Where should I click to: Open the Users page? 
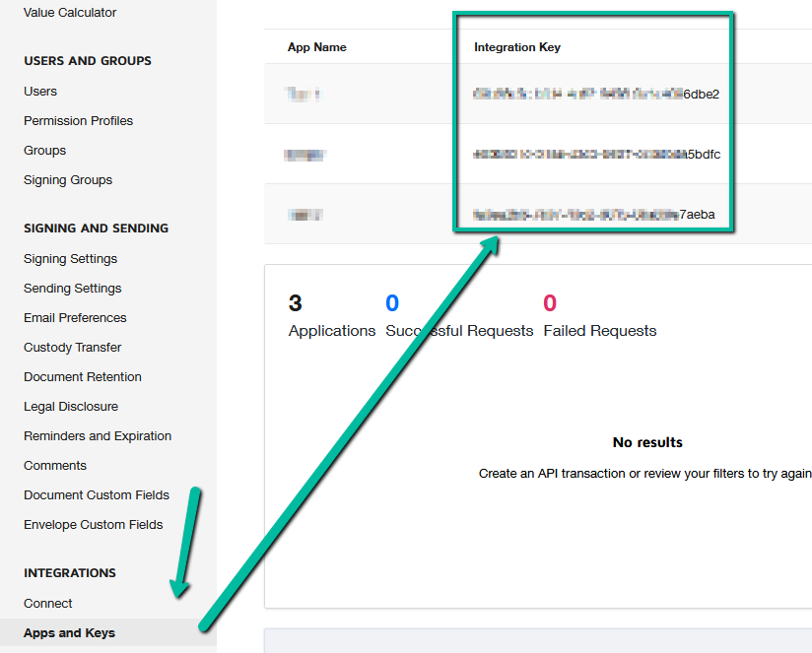click(39, 91)
